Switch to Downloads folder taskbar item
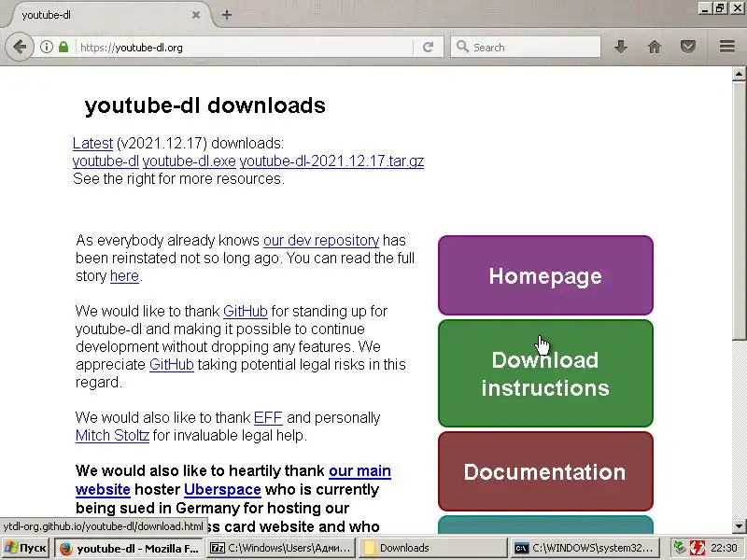The height and width of the screenshot is (560, 747). pyautogui.click(x=432, y=548)
